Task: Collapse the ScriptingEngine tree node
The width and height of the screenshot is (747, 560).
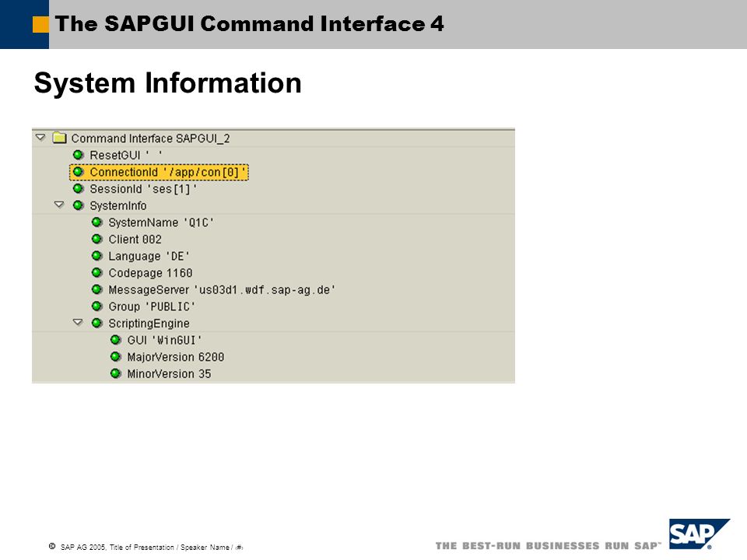Action: (x=77, y=323)
